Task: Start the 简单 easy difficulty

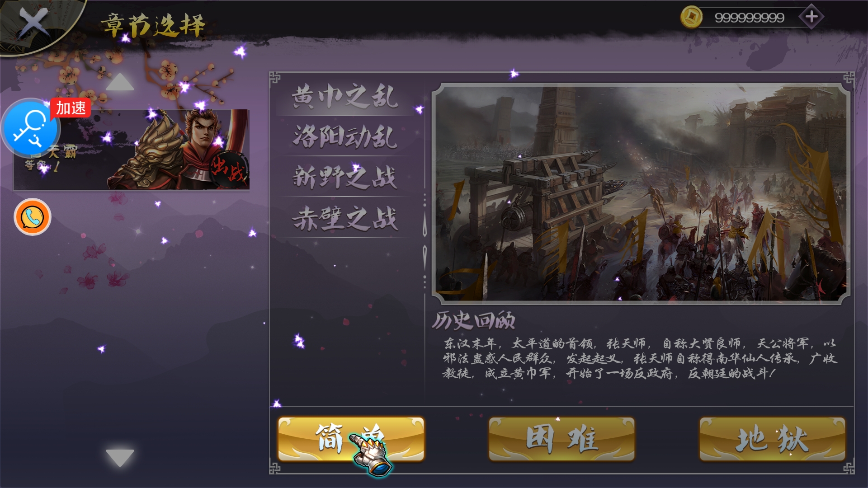Action: [x=351, y=439]
